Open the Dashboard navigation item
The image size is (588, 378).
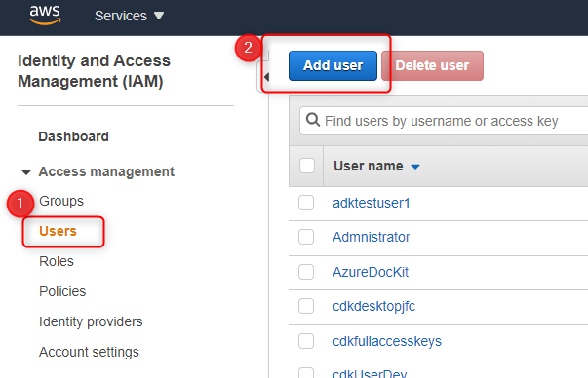(73, 136)
